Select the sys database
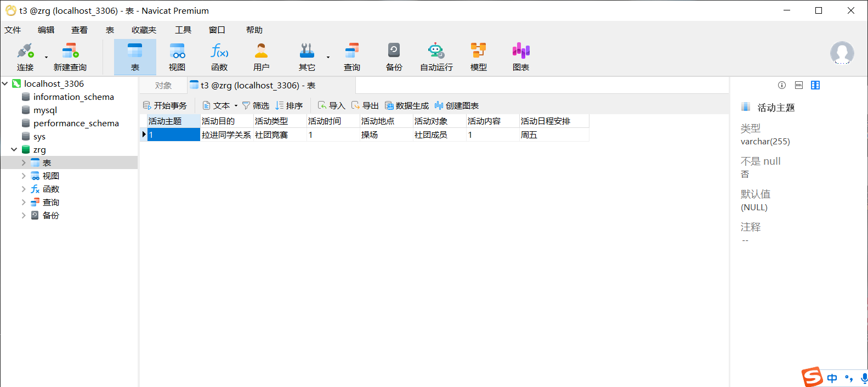 point(39,136)
